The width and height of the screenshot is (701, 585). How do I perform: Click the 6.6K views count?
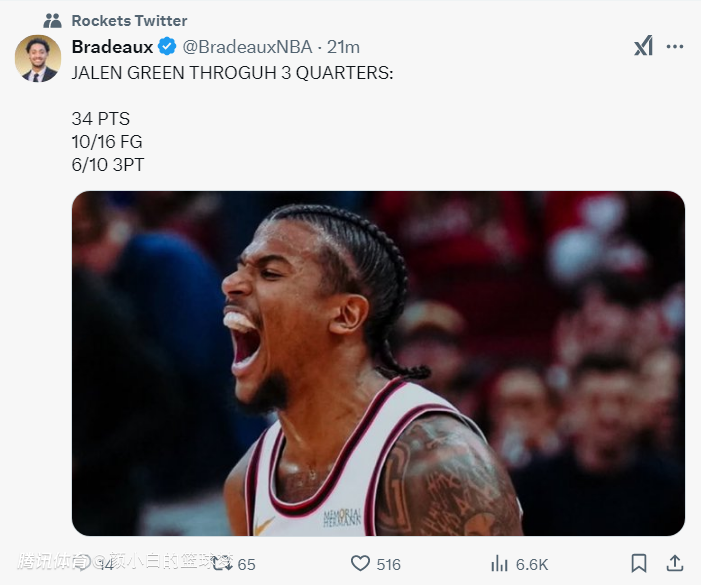point(531,564)
